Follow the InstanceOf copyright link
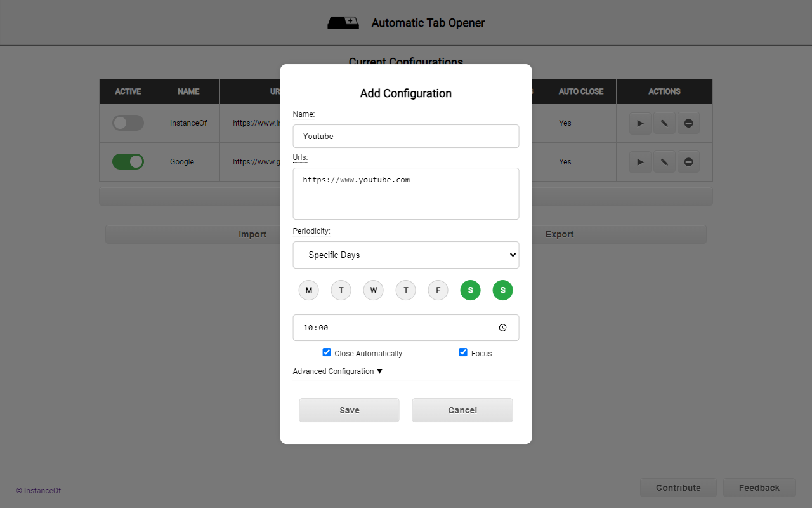This screenshot has width=812, height=508. coord(39,491)
